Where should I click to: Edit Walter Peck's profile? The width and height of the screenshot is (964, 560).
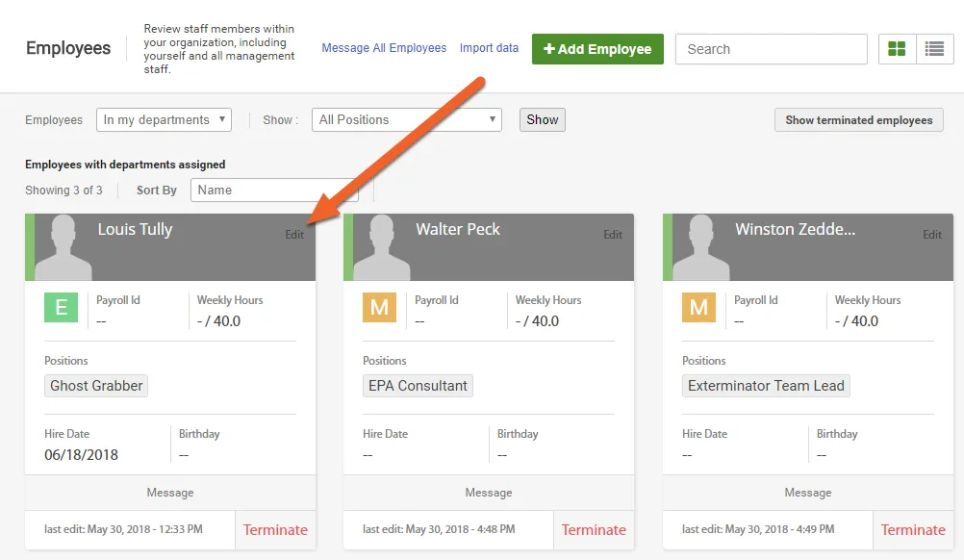(x=613, y=235)
